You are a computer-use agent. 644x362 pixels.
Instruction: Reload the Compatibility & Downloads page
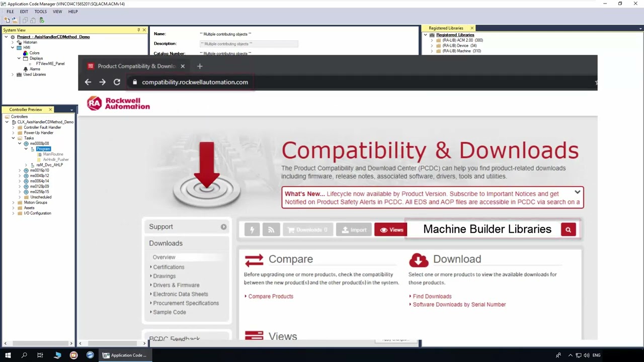click(117, 82)
